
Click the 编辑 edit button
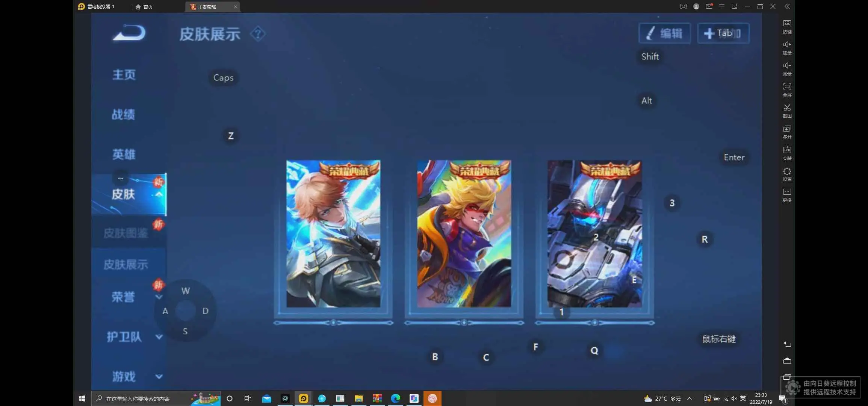pyautogui.click(x=664, y=33)
